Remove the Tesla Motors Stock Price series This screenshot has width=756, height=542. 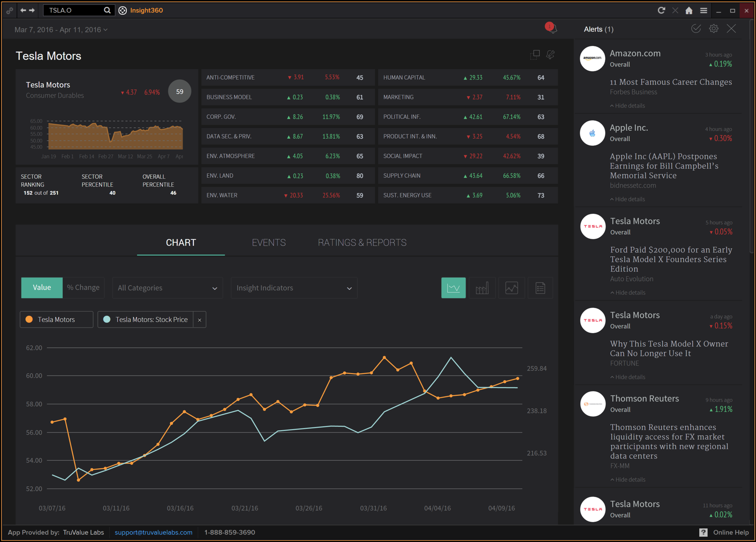pyautogui.click(x=199, y=319)
